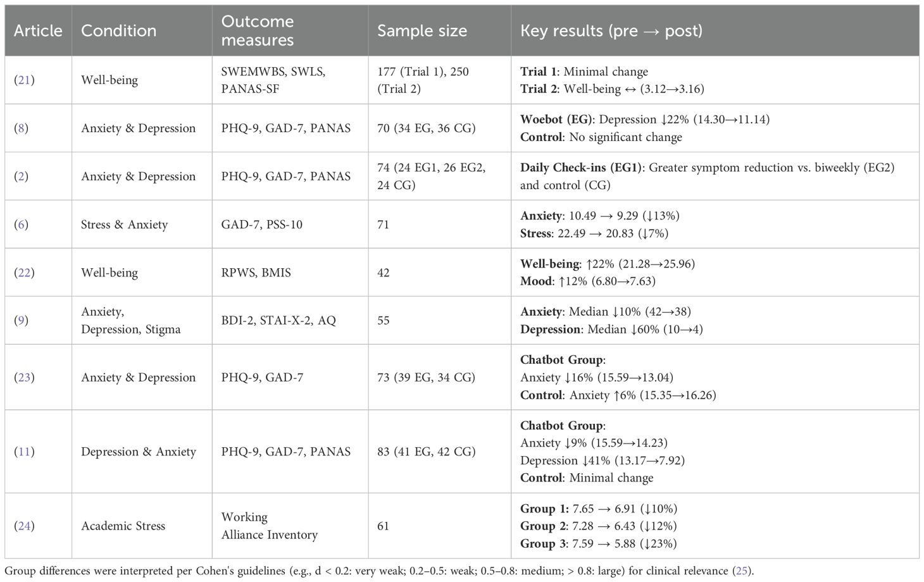Select the Sample size column header
This screenshot has width=924, height=582.
pos(422,31)
